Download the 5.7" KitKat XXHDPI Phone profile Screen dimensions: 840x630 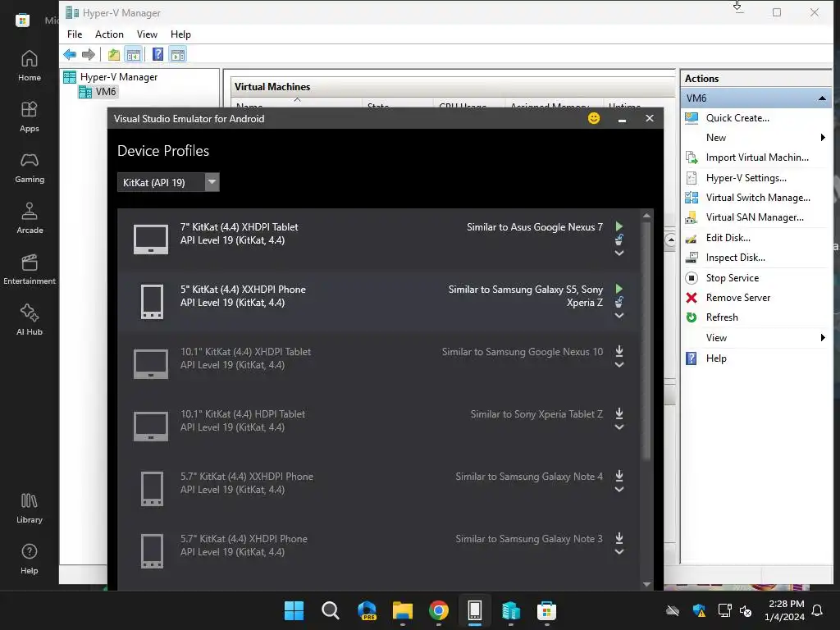pyautogui.click(x=619, y=476)
